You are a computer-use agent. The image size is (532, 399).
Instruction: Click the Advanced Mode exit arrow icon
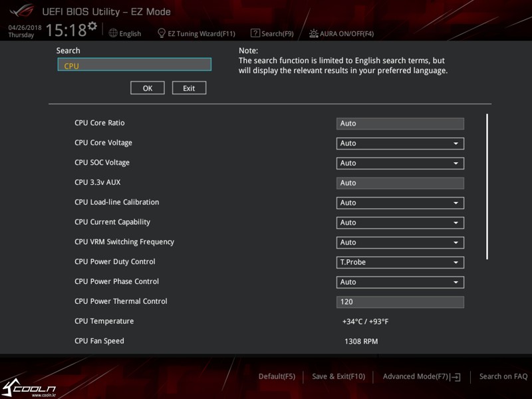(x=456, y=377)
